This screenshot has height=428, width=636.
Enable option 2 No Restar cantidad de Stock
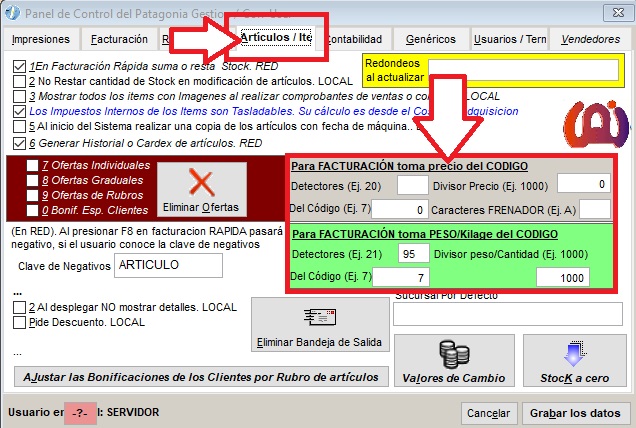(19, 81)
